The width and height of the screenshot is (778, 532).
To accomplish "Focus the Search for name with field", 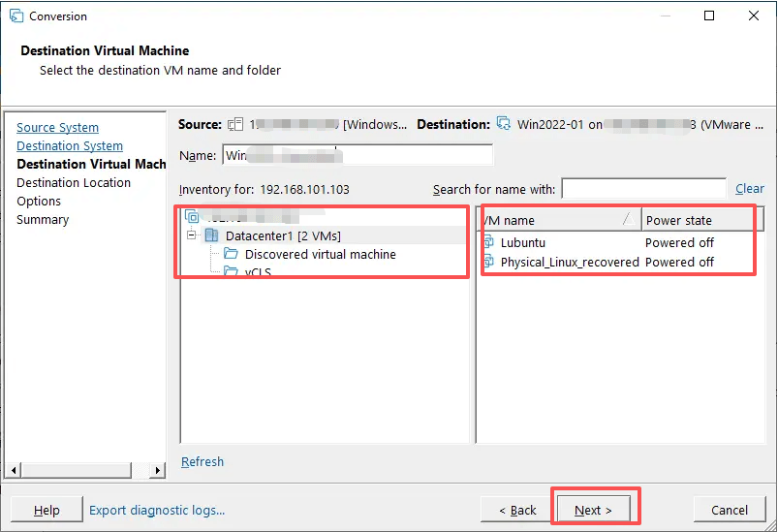I will click(x=644, y=189).
